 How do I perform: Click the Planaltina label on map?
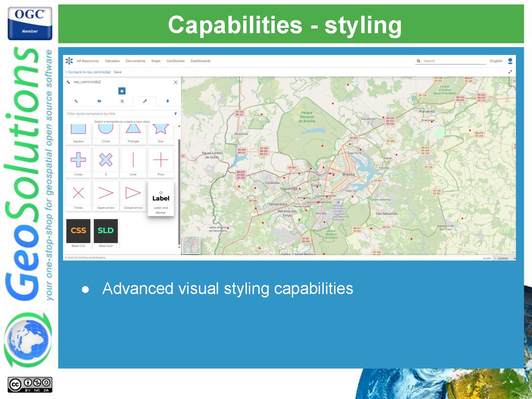tap(427, 111)
